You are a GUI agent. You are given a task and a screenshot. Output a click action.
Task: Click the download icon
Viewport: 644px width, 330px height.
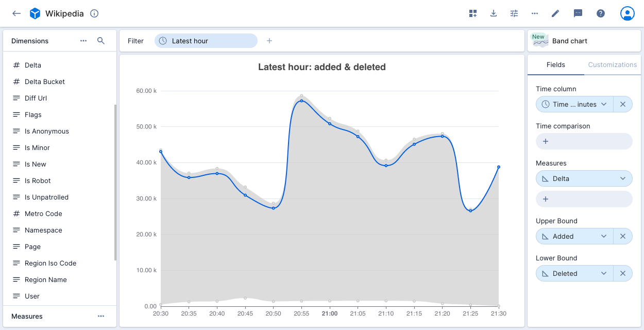(x=494, y=13)
